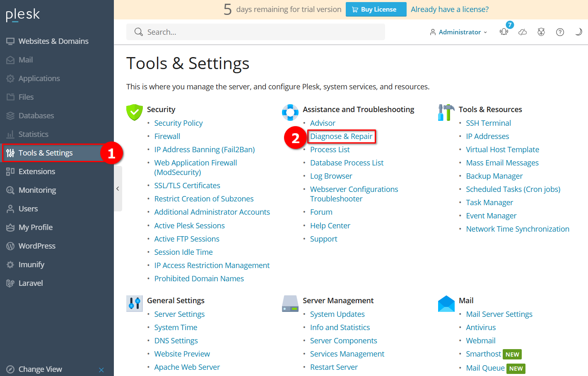
Task: Open DNS Settings link
Action: click(176, 340)
